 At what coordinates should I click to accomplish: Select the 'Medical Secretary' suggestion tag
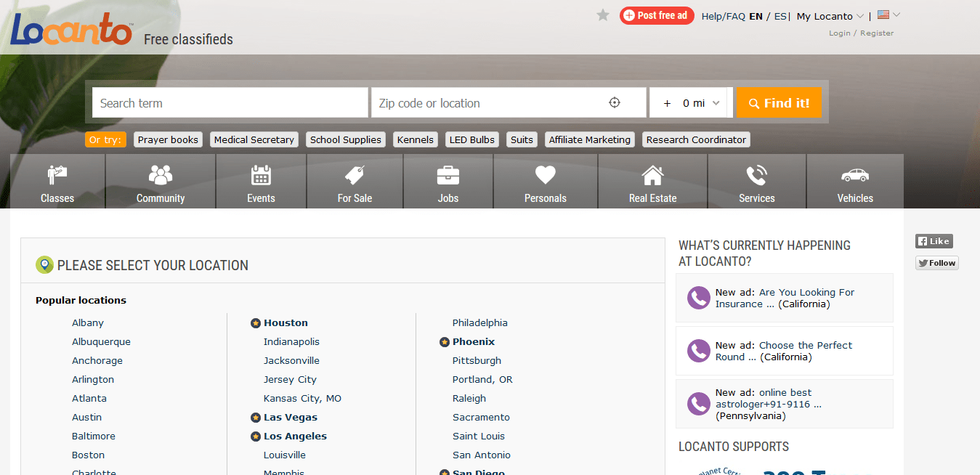click(254, 139)
